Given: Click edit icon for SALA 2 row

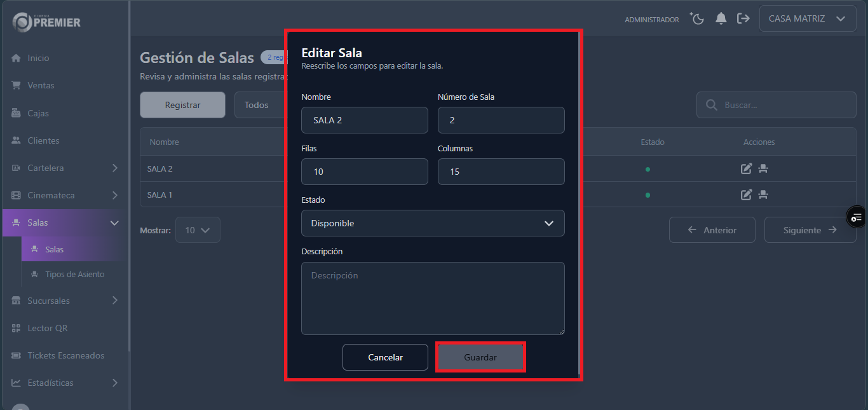Looking at the screenshot, I should point(747,169).
